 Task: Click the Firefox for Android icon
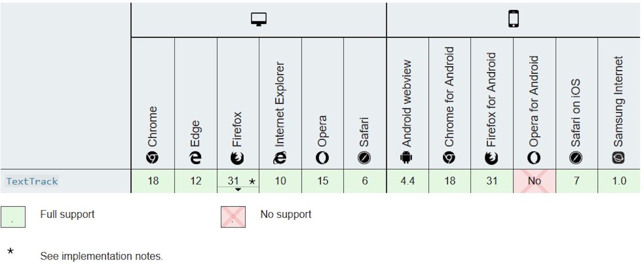[x=491, y=158]
